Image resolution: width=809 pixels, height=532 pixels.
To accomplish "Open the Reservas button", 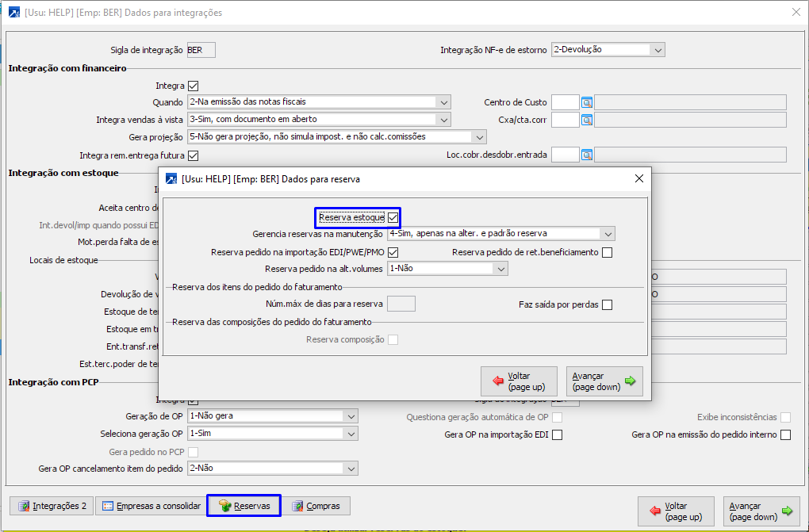I will (244, 506).
